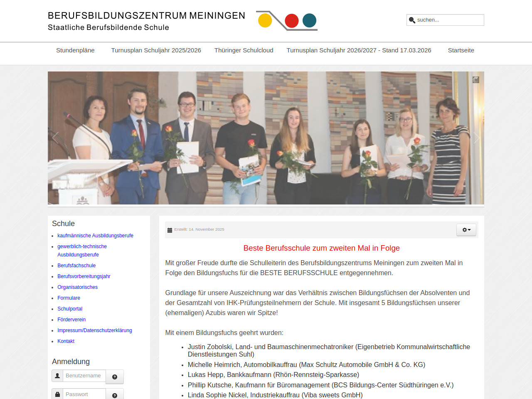Image resolution: width=532 pixels, height=399 pixels.
Task: Show the next slideshow image
Action: point(476,138)
